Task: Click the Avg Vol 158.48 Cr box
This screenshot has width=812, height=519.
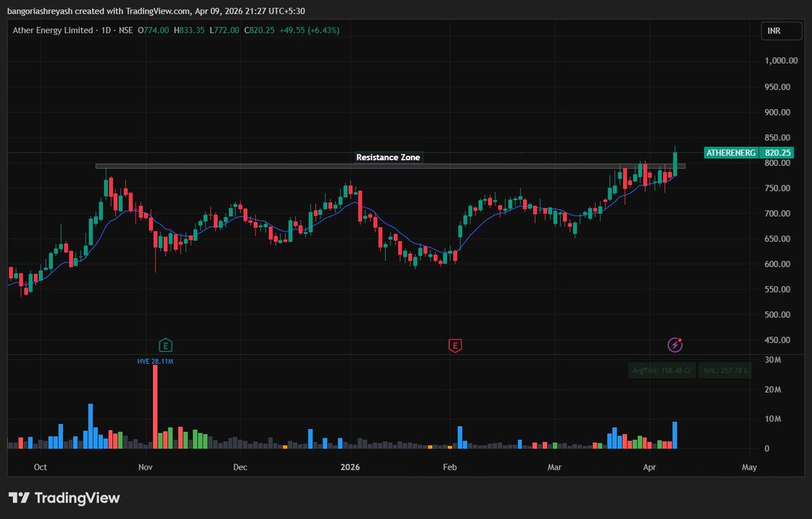Action: coord(662,371)
